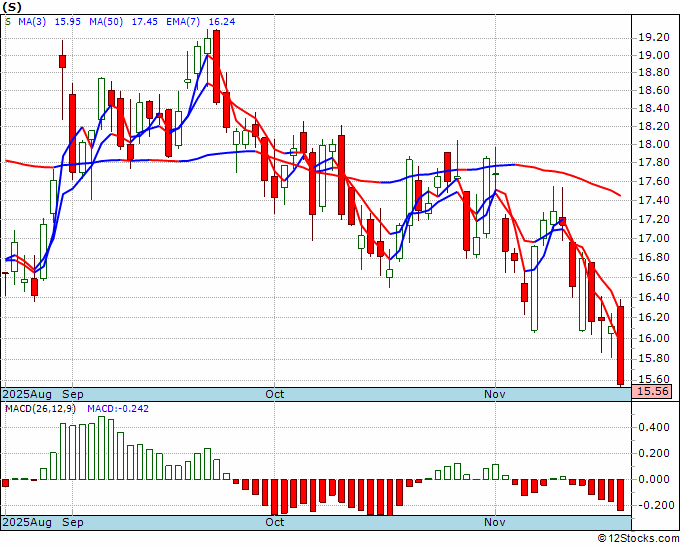The image size is (680, 546).
Task: Click the Sep label on price axis
Action: (72, 394)
